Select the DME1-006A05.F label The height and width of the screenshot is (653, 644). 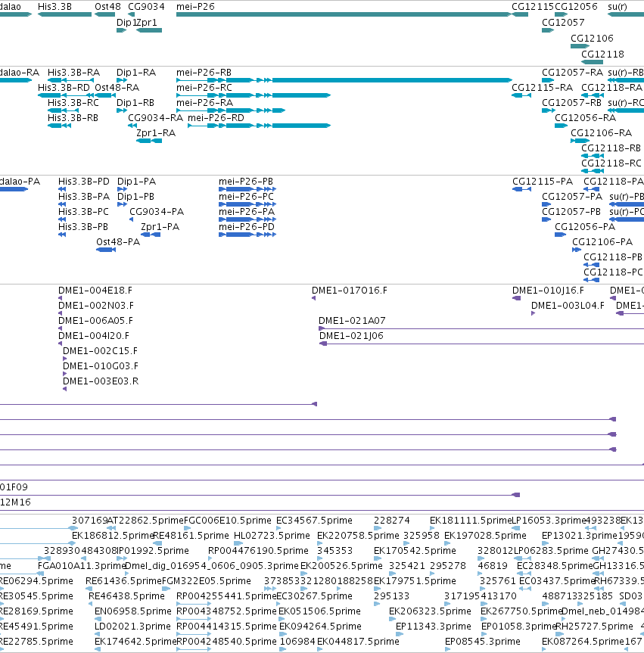coord(96,321)
